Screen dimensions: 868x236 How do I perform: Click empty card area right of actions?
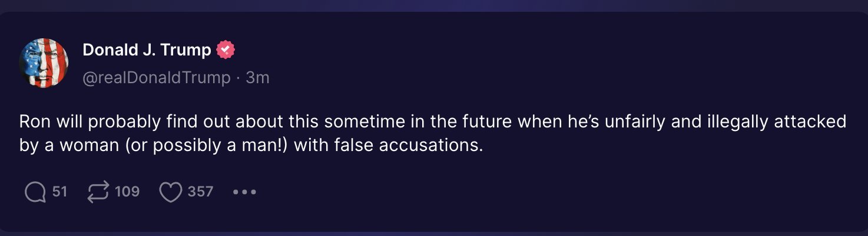point(559,192)
